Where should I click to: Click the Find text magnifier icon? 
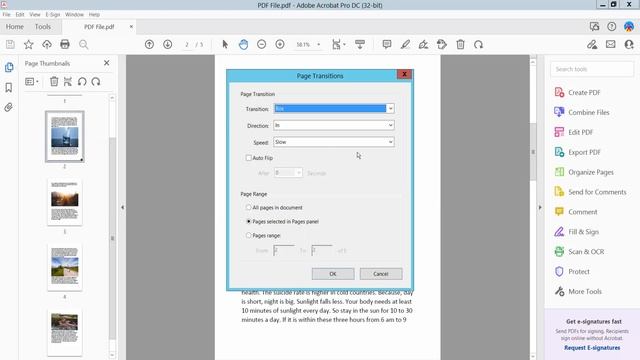83,44
